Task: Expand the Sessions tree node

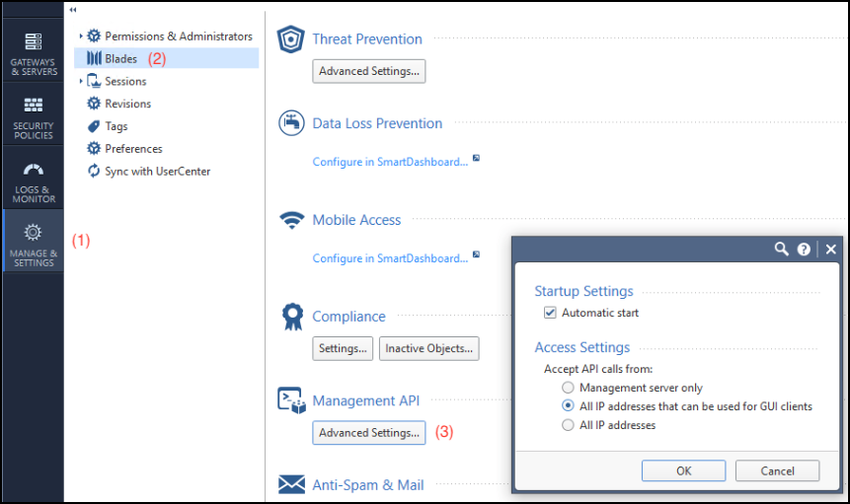Action: [81, 82]
